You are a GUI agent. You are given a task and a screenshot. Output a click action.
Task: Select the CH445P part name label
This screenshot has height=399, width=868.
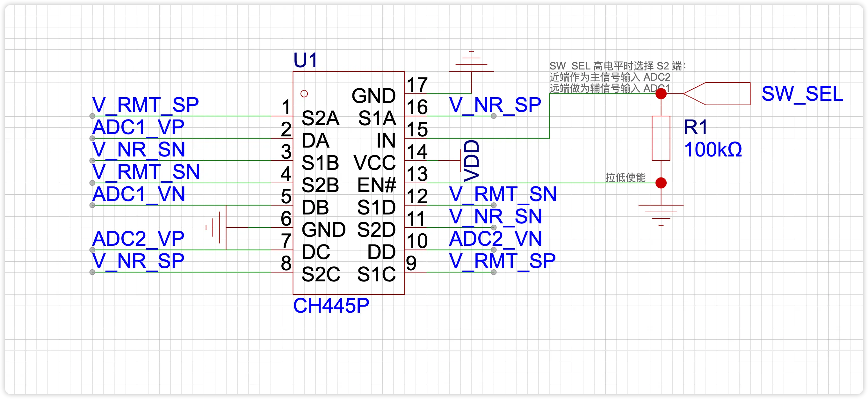[331, 306]
